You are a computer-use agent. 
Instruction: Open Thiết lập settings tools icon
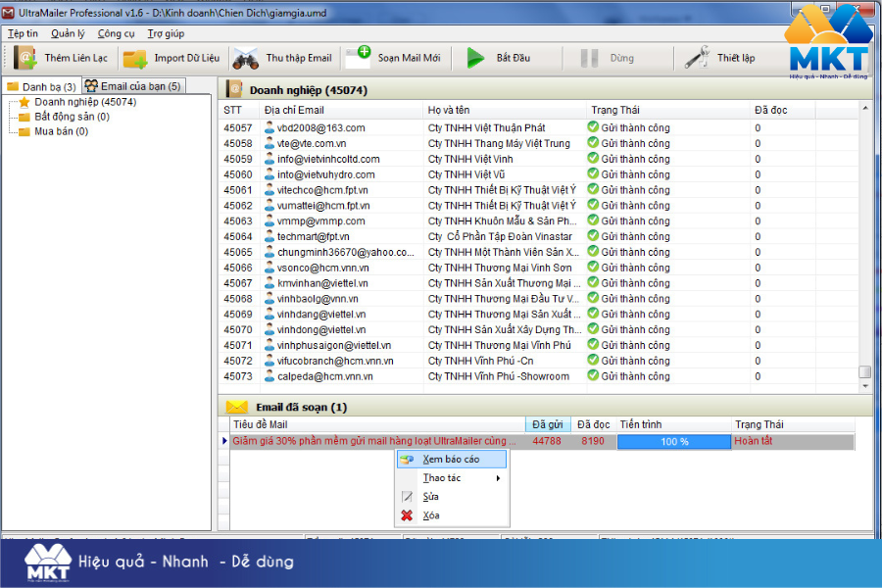coord(697,58)
